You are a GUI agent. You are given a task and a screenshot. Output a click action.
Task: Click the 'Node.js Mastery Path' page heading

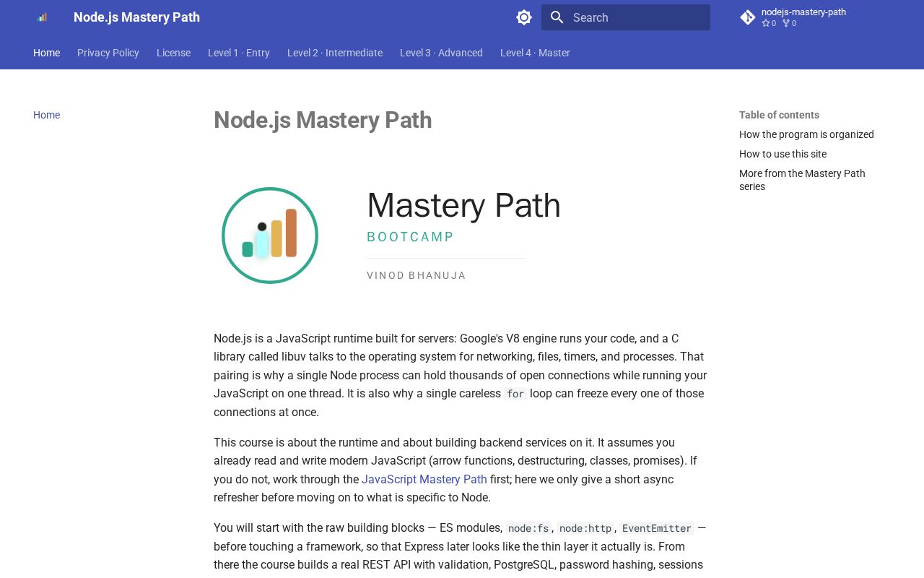(x=323, y=120)
